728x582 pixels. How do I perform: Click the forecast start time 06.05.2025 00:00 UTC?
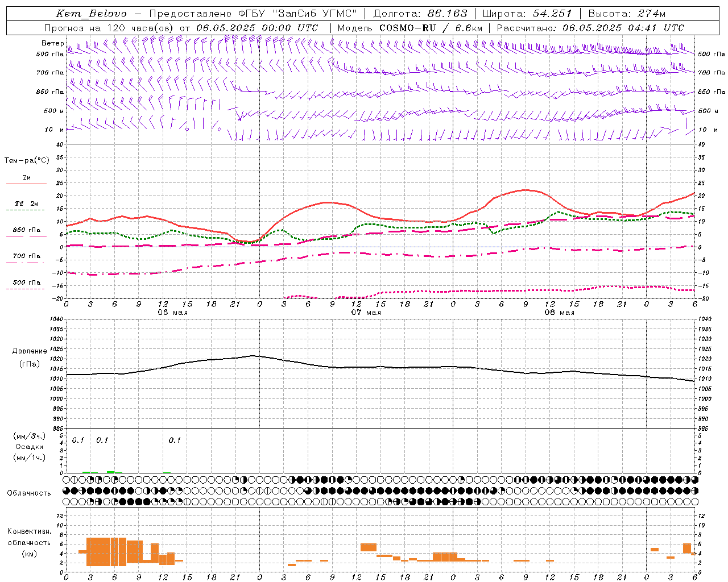point(257,28)
